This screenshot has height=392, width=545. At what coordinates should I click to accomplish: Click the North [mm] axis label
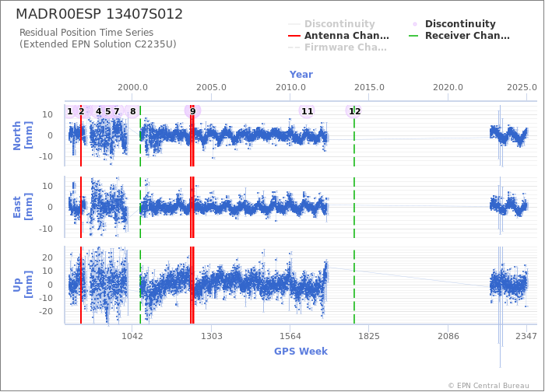pos(23,135)
